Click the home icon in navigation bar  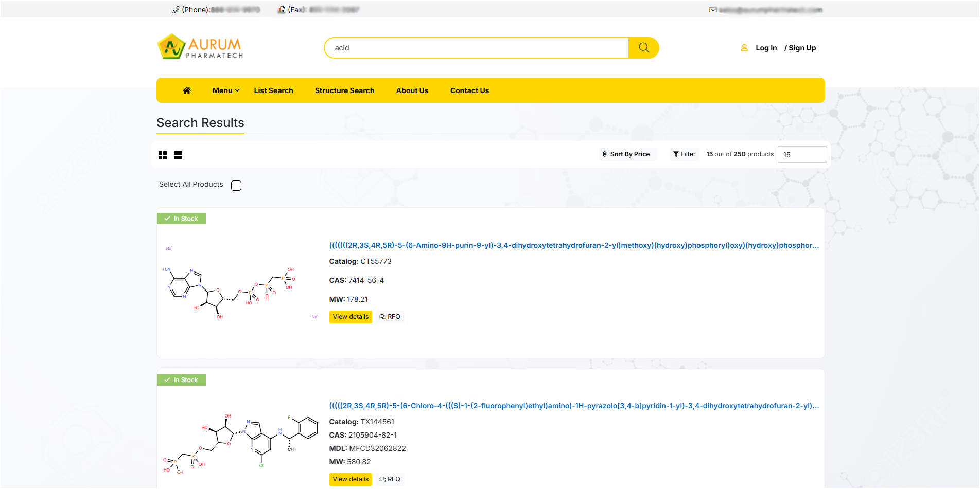tap(187, 90)
